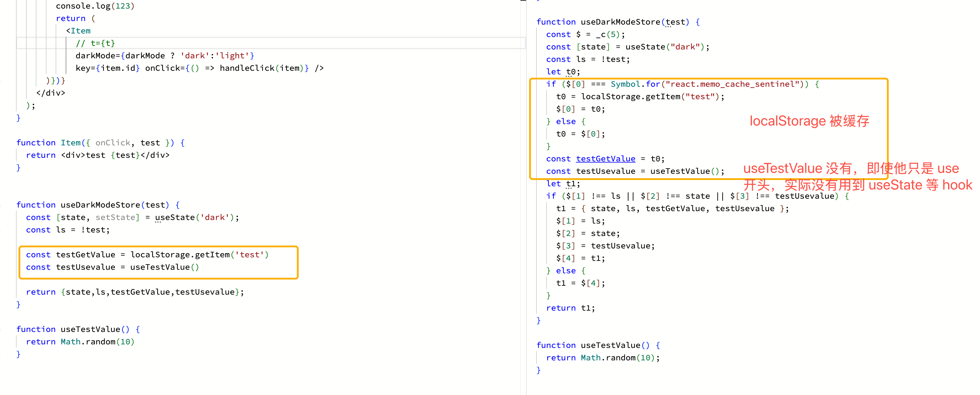Click the 't1 = { state, ls, ...}' line
This screenshot has height=395, width=980.
[672, 208]
